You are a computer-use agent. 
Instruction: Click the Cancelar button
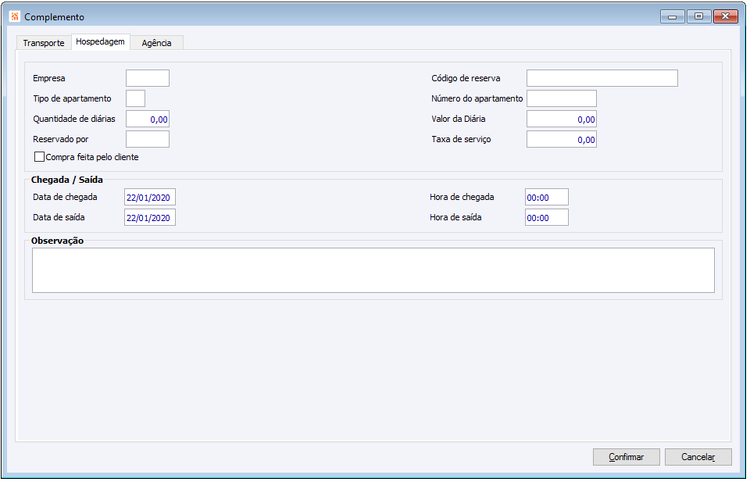point(698,457)
